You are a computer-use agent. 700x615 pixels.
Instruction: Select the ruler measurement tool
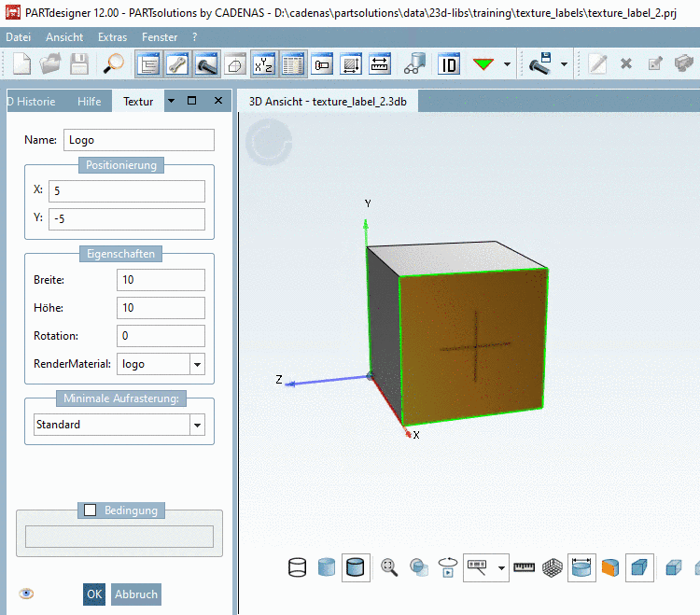(x=525, y=566)
